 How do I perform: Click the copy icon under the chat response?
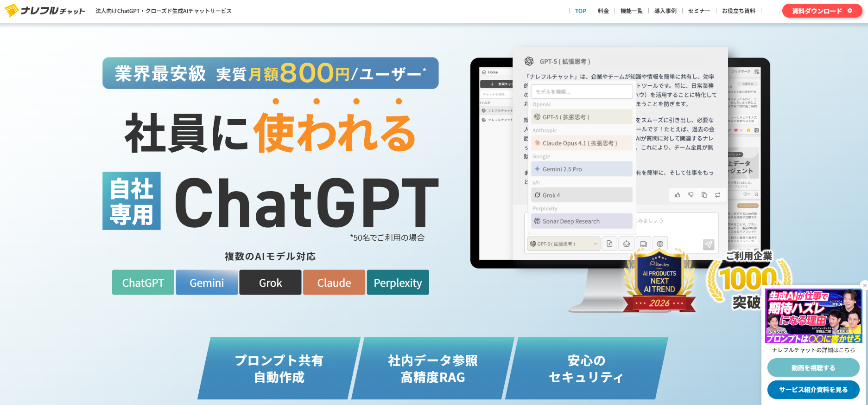(704, 195)
